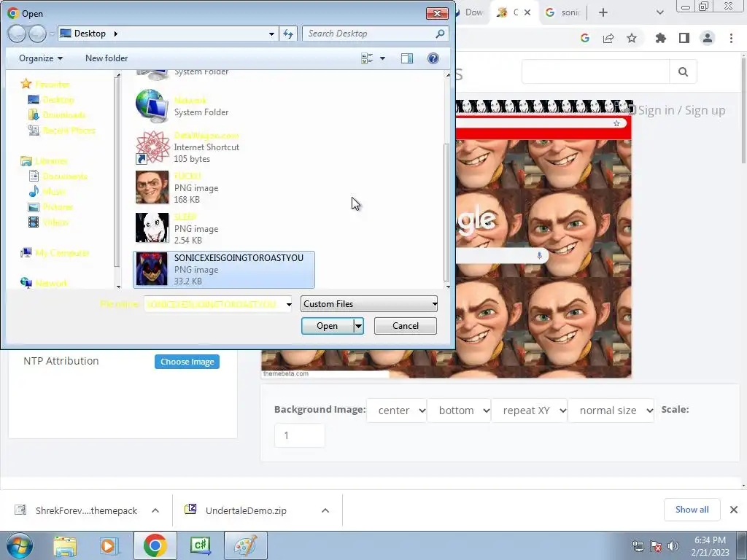Close the downloads bar

(734, 510)
